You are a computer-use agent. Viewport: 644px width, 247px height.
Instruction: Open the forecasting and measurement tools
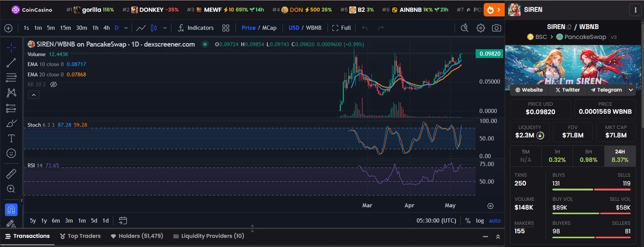(x=11, y=108)
